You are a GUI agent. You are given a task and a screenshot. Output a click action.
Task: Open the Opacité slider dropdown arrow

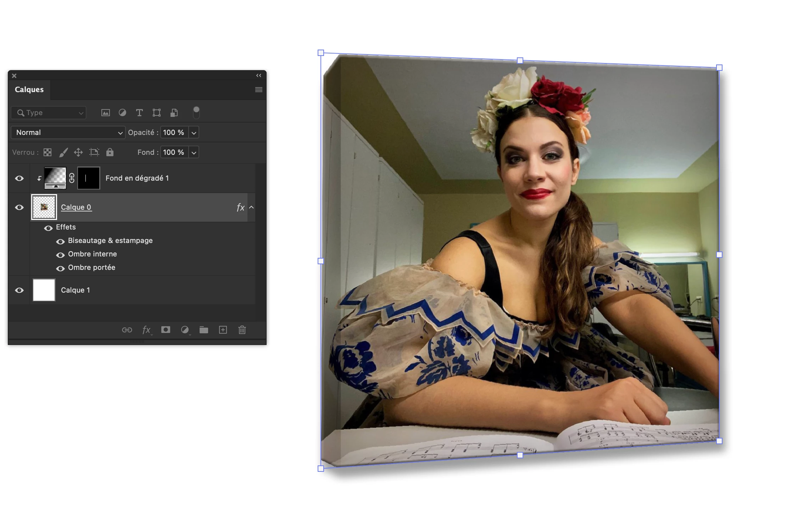tap(194, 133)
